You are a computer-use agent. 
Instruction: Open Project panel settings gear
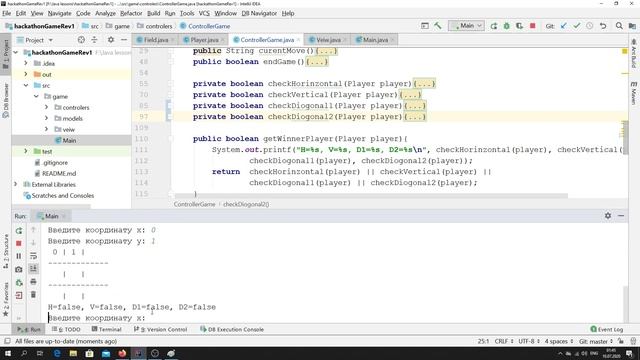click(x=111, y=40)
